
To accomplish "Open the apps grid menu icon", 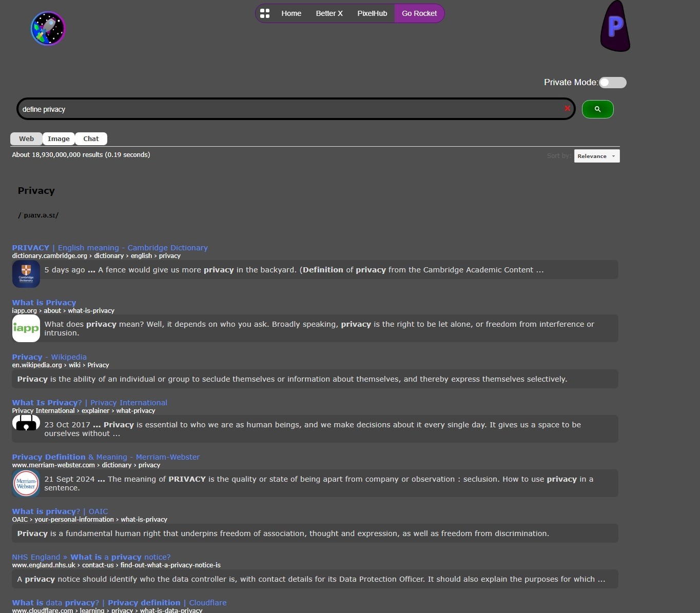I will 265,13.
